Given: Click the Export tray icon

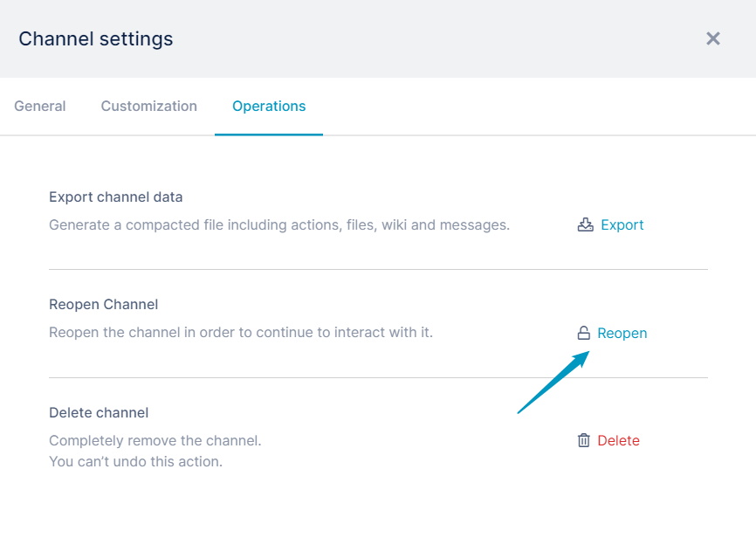Looking at the screenshot, I should 585,224.
